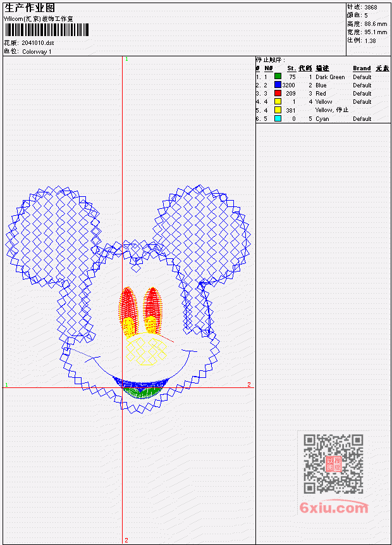The height and width of the screenshot is (545, 392).
Task: Select the 'Red' description text
Action: coord(321,94)
